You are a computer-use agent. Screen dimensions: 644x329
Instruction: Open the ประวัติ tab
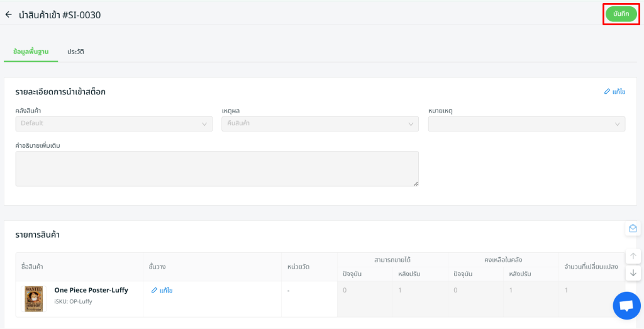point(76,52)
